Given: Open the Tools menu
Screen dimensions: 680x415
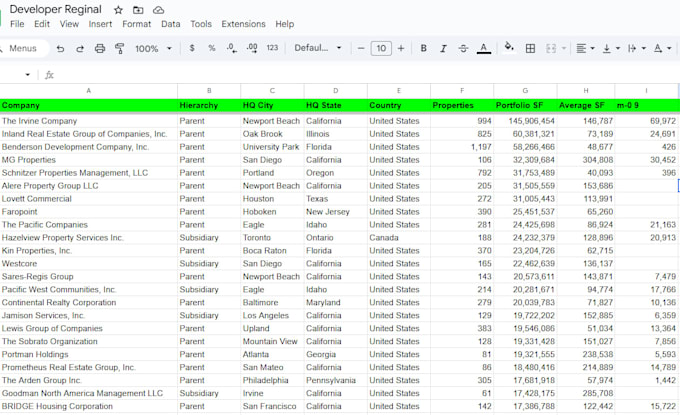Looking at the screenshot, I should (201, 24).
